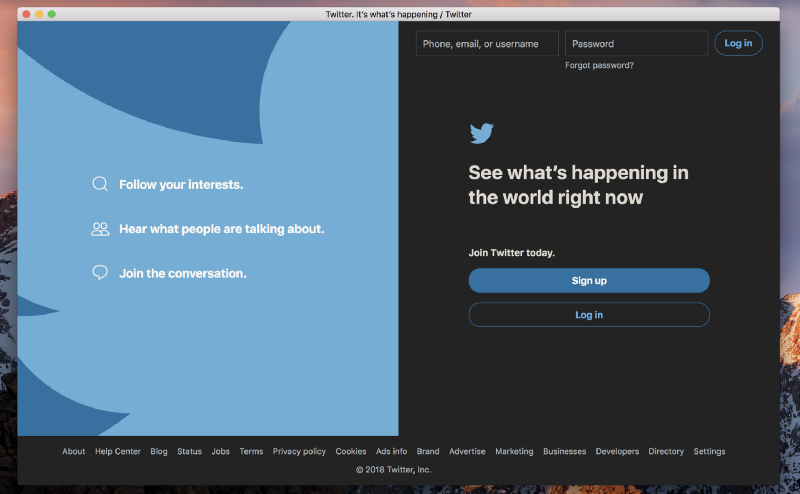Image resolution: width=800 pixels, height=494 pixels.
Task: Maximize the window with the green button
Action: pos(52,14)
